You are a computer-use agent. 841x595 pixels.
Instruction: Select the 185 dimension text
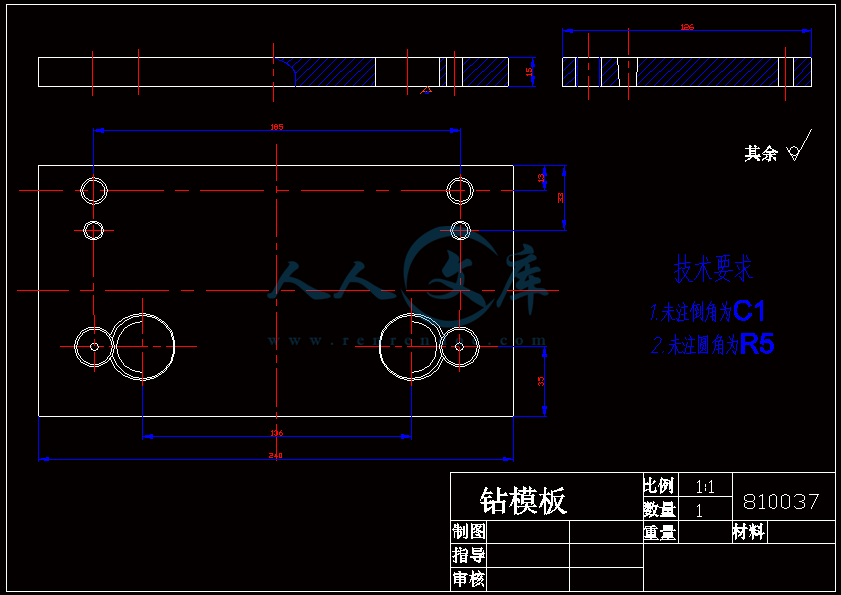pyautogui.click(x=277, y=127)
